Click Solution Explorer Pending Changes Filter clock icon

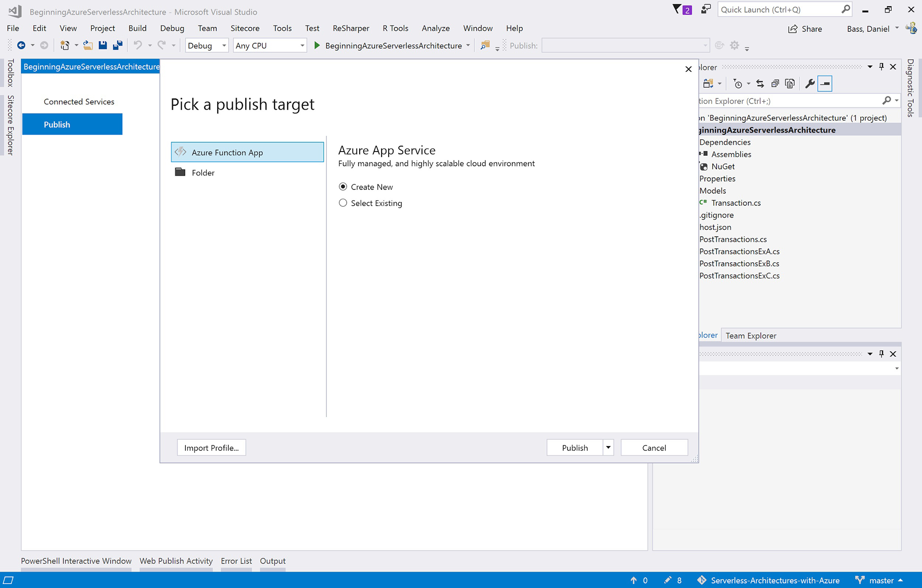(x=738, y=83)
